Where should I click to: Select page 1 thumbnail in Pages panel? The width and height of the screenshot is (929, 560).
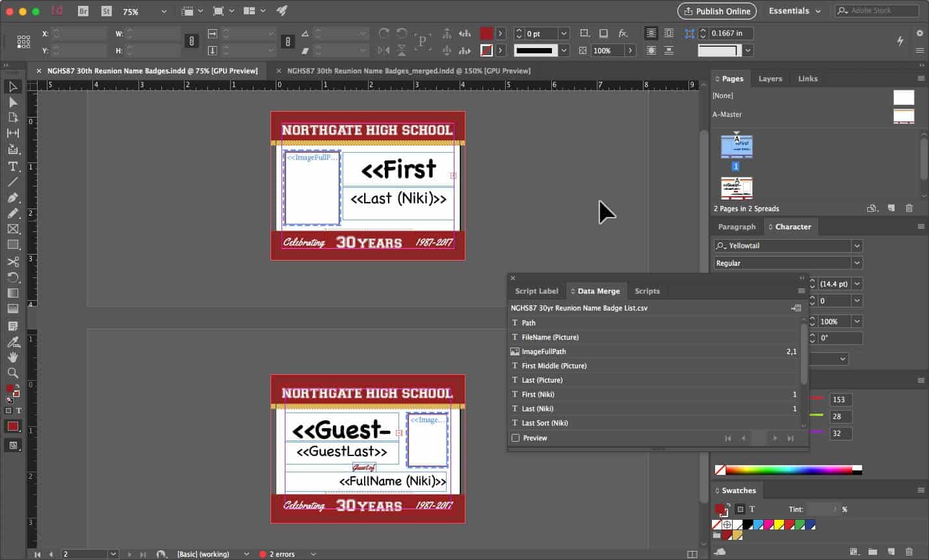pos(736,146)
